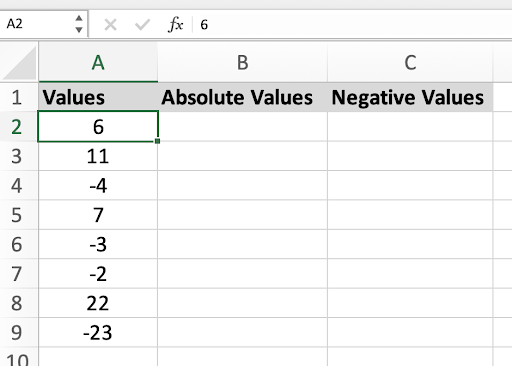Select empty cell B2 under Absolute Values
Screen dimensions: 512x366
(242, 127)
